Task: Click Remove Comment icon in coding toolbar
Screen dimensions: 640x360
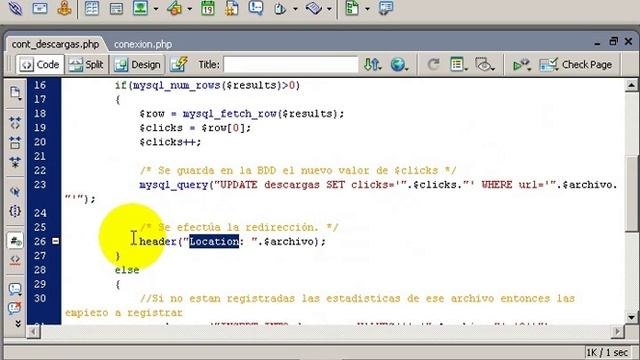Action: coord(15,308)
